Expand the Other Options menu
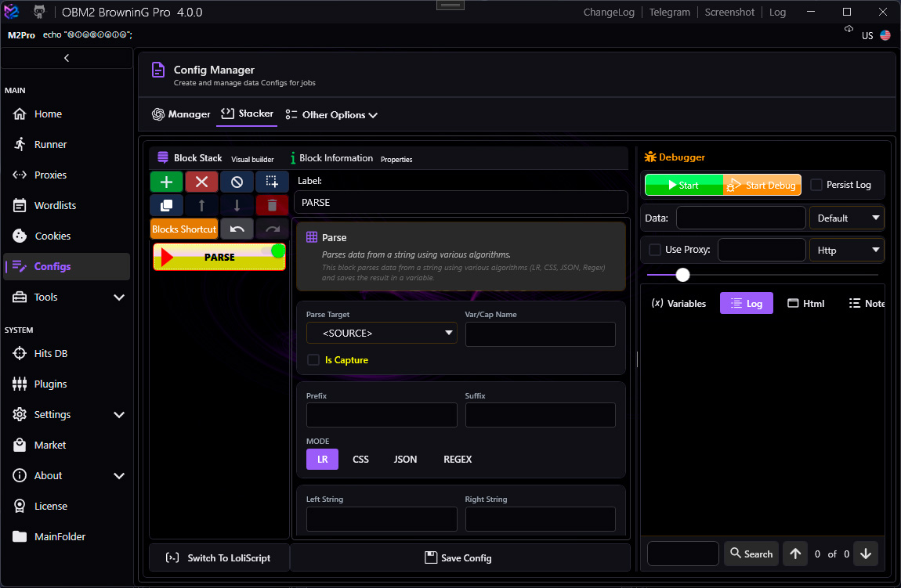The height and width of the screenshot is (588, 901). 332,115
